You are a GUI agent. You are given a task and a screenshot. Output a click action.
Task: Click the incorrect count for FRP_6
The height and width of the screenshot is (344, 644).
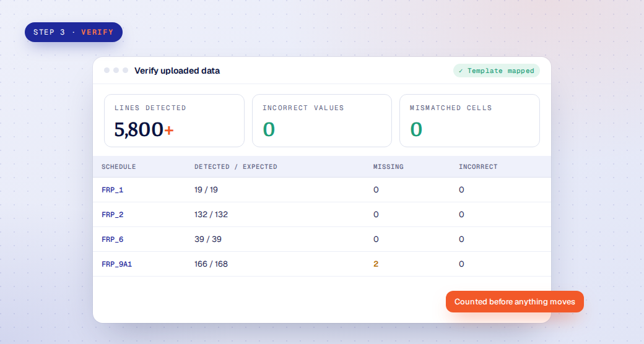[x=462, y=239]
